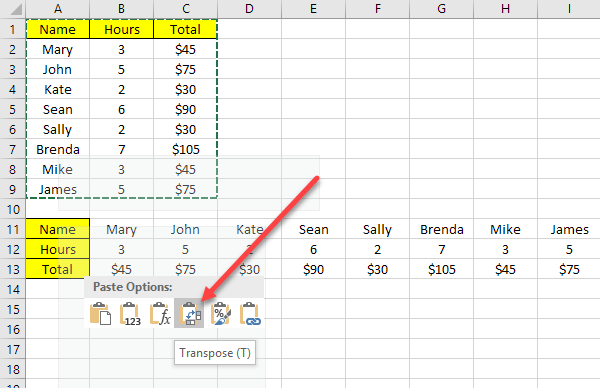Select the cell containing $105 in column C
Image resolution: width=600 pixels, height=388 pixels.
[186, 149]
